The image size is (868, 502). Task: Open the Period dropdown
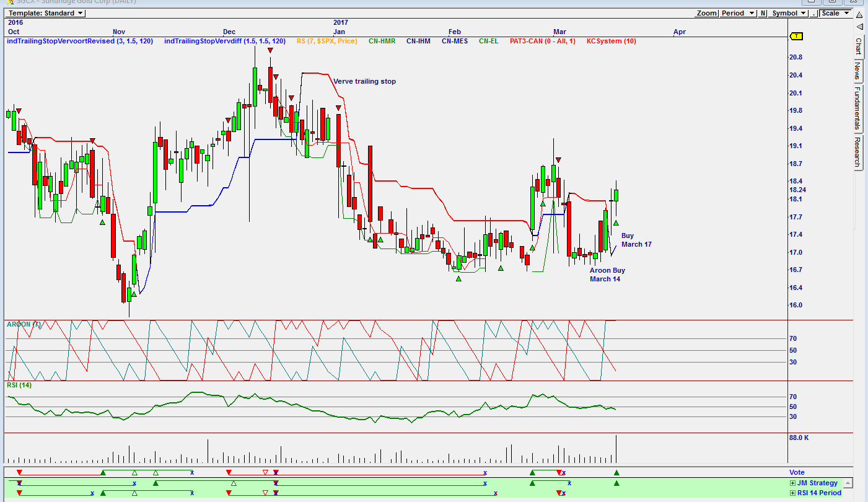738,13
